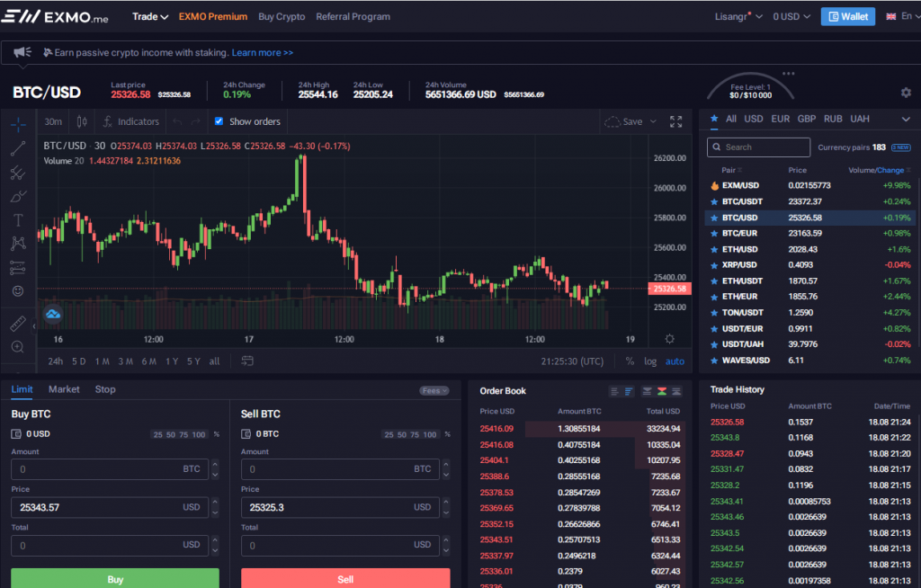Screen dimensions: 921x588
Task: Select the chart patterns tool
Action: pos(18,243)
